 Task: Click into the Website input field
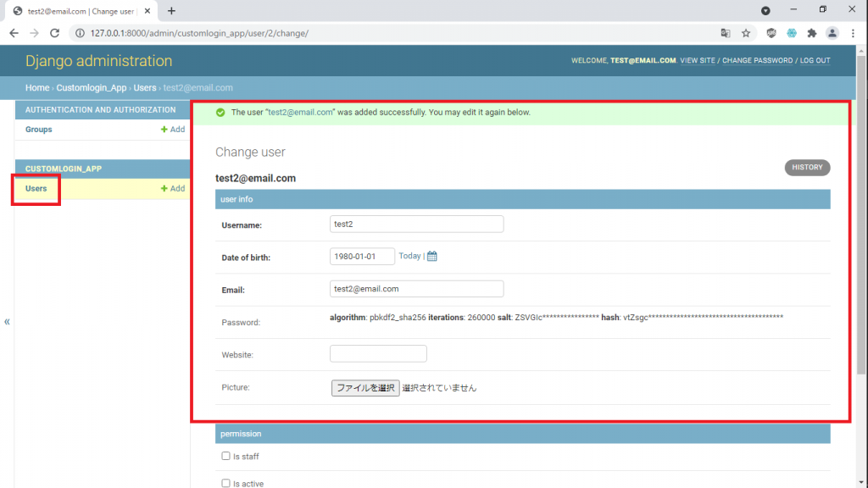pyautogui.click(x=378, y=354)
